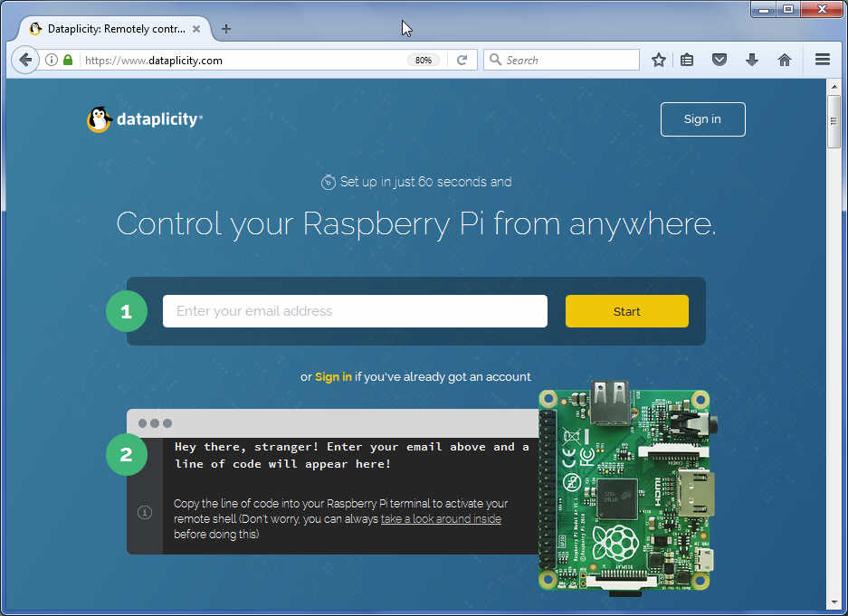The width and height of the screenshot is (848, 616).
Task: Click the yellow Sign in link
Action: click(x=333, y=377)
